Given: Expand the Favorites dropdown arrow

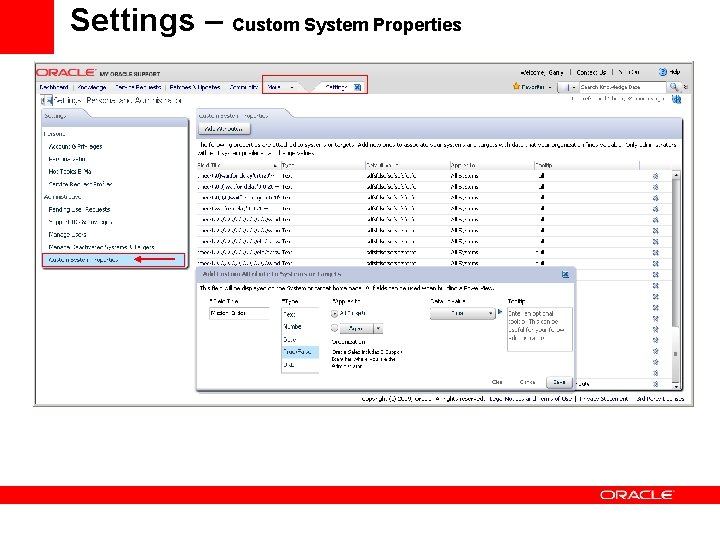Looking at the screenshot, I should tap(550, 87).
